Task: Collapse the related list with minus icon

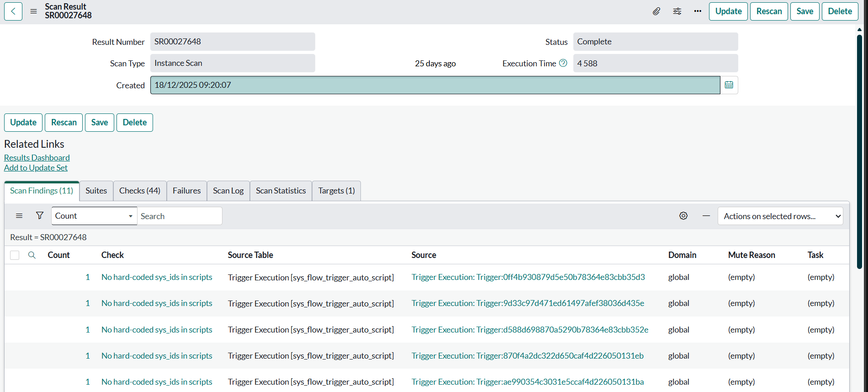Action: click(706, 216)
